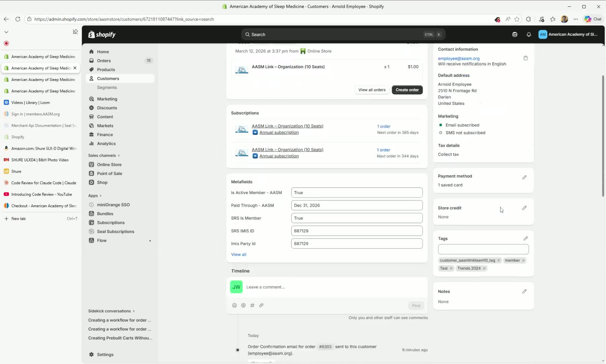Viewport: 606px width, 364px height.
Task: Insert emoji in the timeline comment
Action: 235,305
